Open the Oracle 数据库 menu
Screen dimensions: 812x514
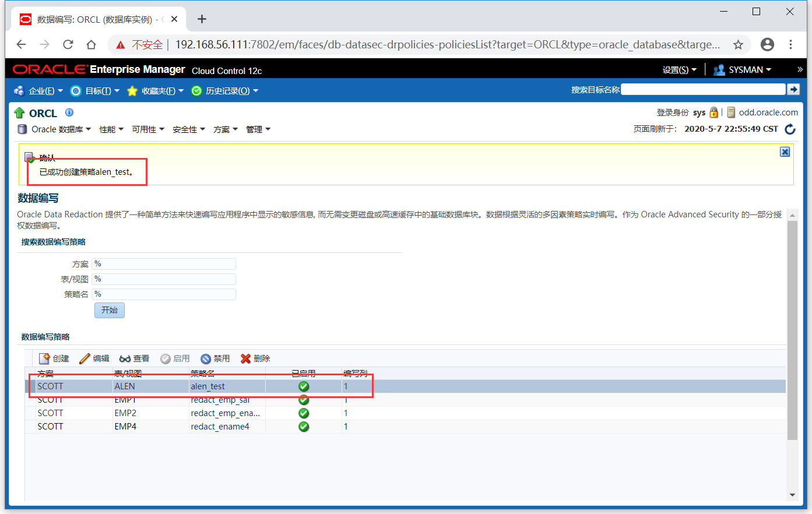(54, 129)
